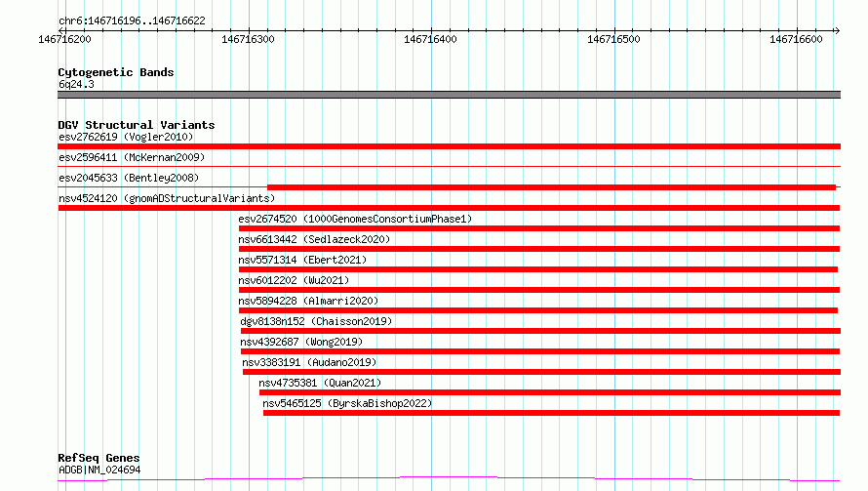
Task: Open variant esv2596411 (McKernan2009) label
Action: point(132,157)
